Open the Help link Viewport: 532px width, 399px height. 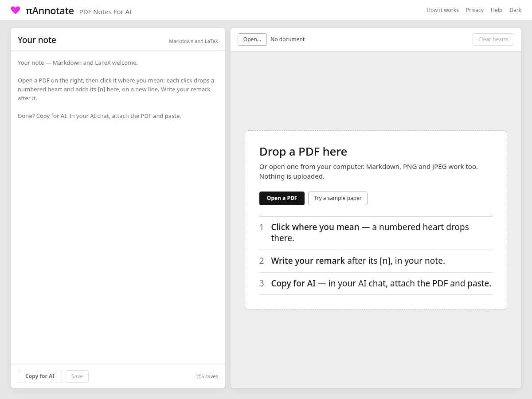497,10
